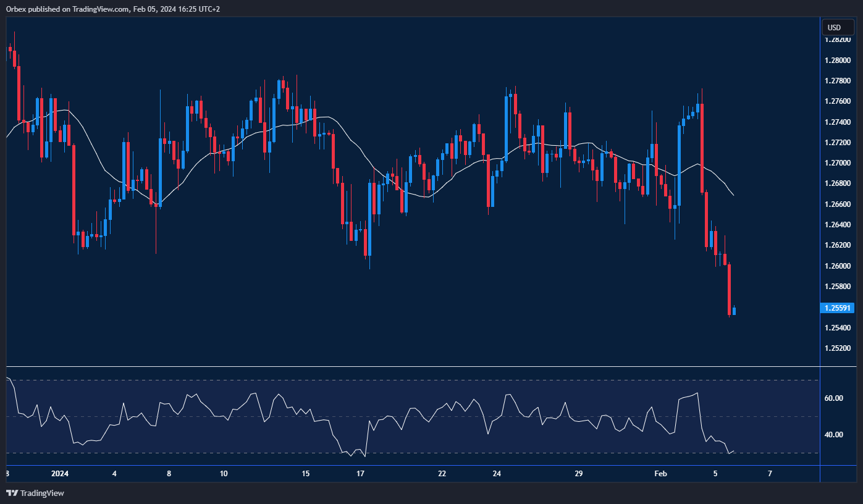863x504 pixels.
Task: Click the TradingView wordmark text at bottom
Action: pos(42,493)
